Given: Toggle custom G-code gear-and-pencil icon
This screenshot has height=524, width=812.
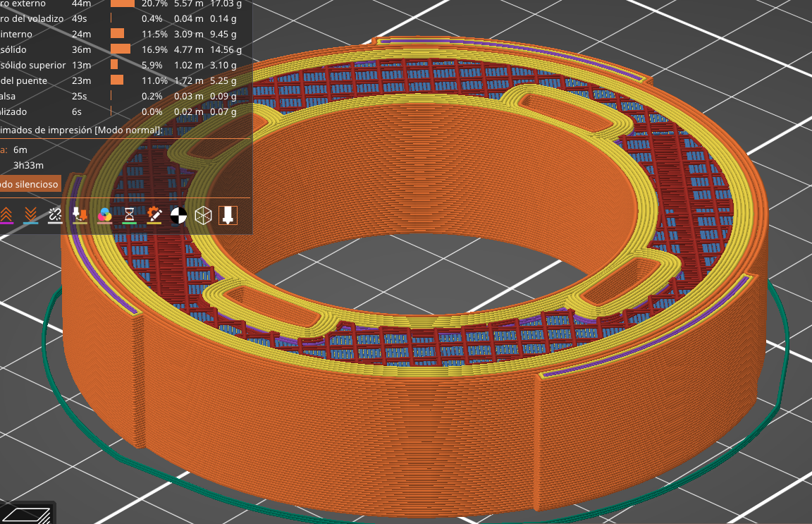Looking at the screenshot, I should coord(154,215).
